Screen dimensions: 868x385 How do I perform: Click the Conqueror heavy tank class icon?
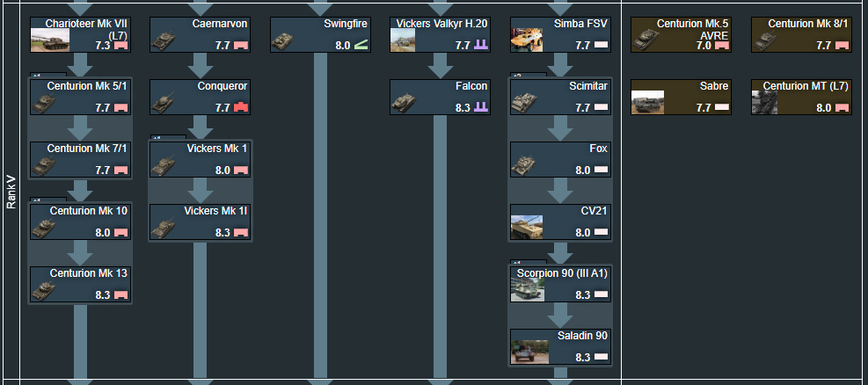point(241,107)
